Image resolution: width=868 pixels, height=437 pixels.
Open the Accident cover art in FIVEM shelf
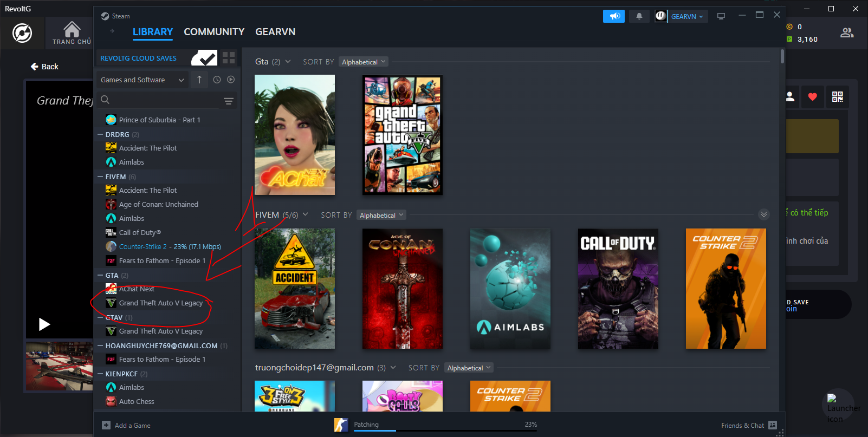[x=295, y=289]
